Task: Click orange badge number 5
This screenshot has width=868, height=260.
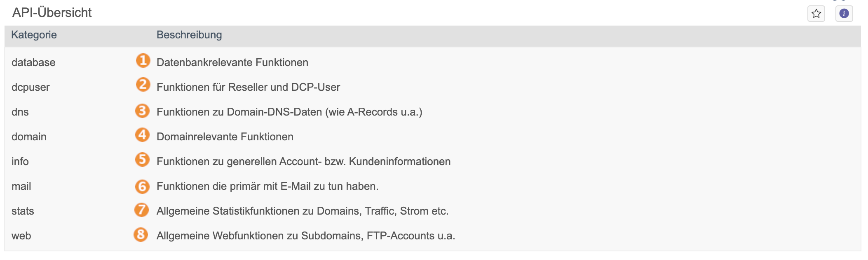Action: [143, 159]
